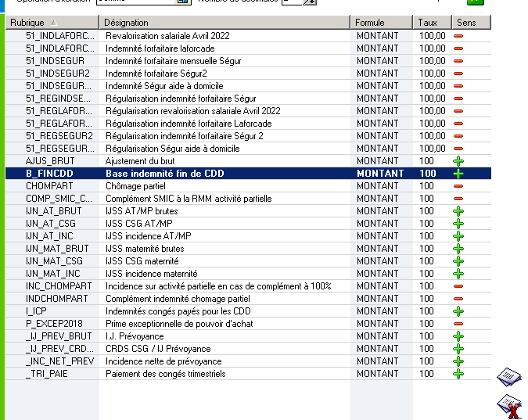Click minus Sens icon of CHOMPART row
This screenshot has width=528, height=420.
458,186
